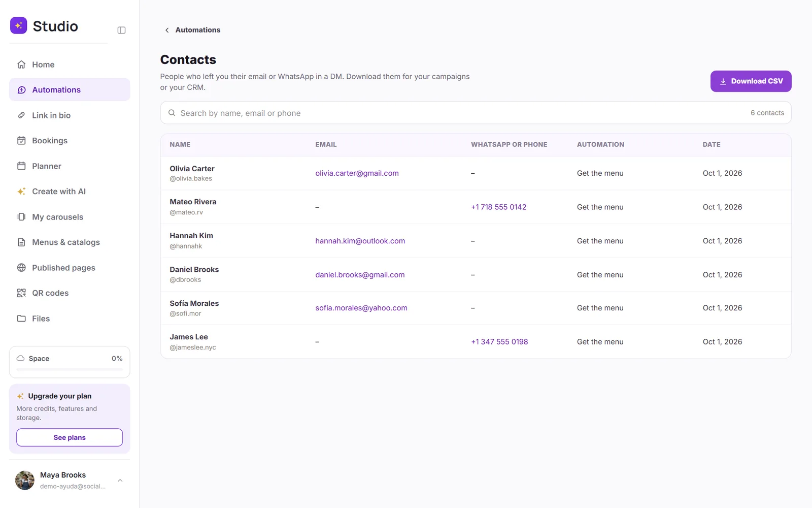Click the Upgrade your plan heading
The height and width of the screenshot is (508, 812).
pos(60,396)
